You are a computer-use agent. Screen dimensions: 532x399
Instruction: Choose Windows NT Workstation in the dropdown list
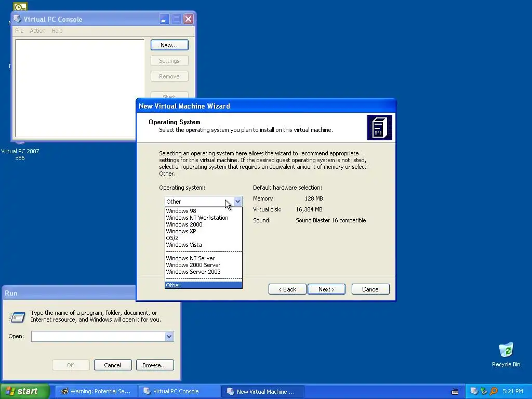click(204, 218)
